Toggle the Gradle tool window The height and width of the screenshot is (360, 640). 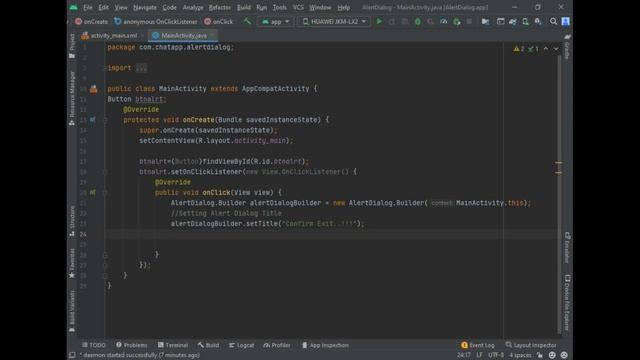tap(567, 47)
